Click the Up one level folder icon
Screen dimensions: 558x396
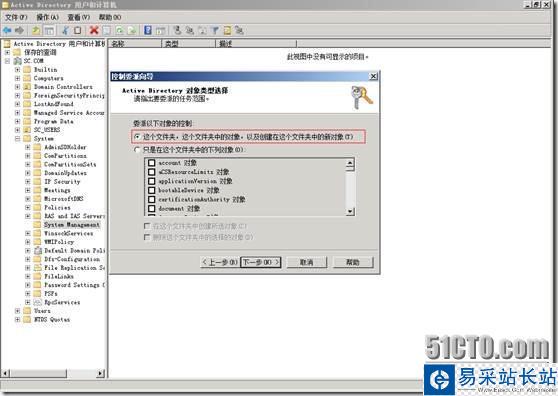pyautogui.click(x=36, y=31)
